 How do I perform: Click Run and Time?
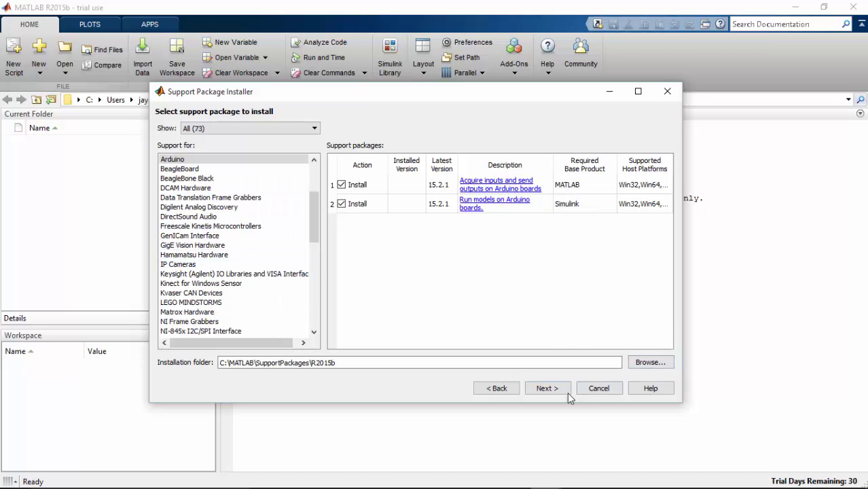coord(318,58)
